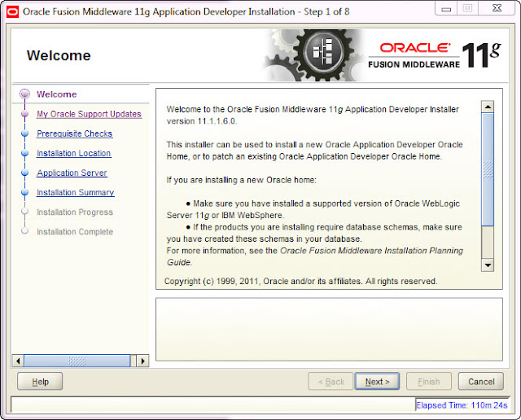Click the Oracle Fusion Middleware 11g logo

click(434, 55)
